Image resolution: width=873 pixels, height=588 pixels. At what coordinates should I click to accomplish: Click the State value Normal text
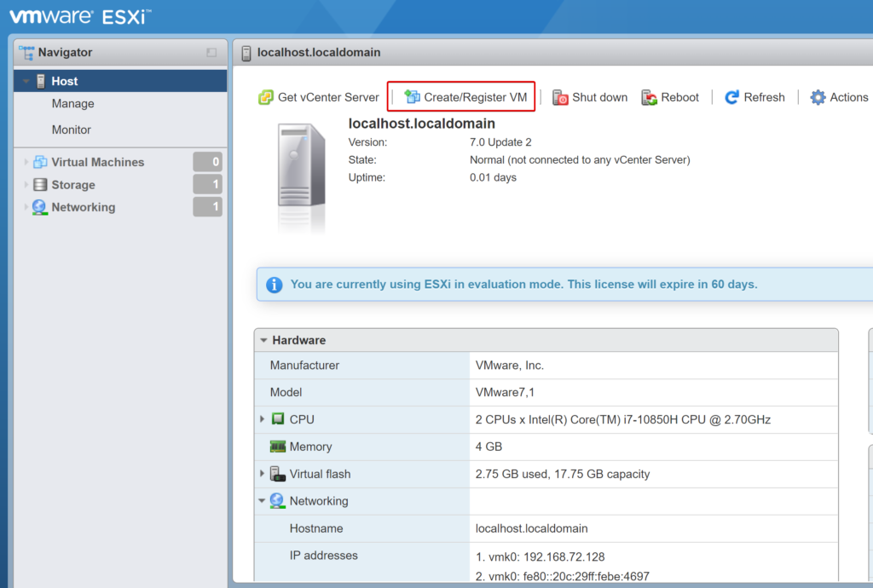pos(580,159)
